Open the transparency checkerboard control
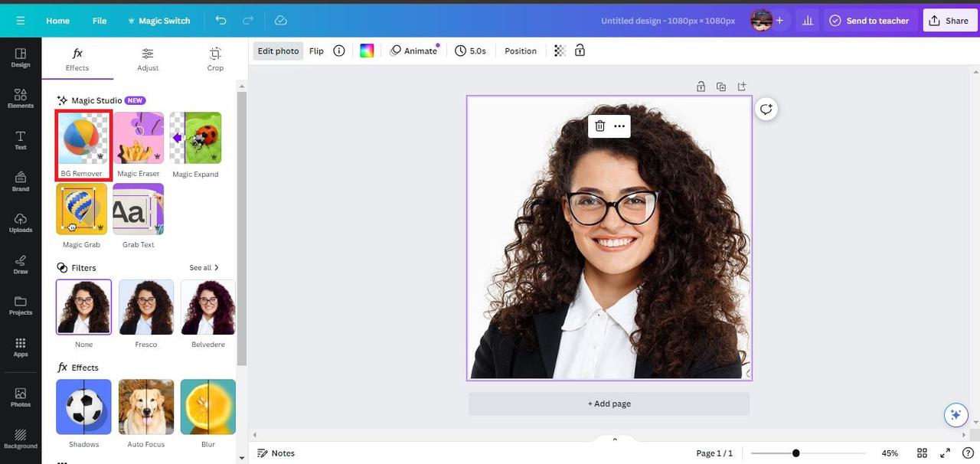 click(560, 51)
